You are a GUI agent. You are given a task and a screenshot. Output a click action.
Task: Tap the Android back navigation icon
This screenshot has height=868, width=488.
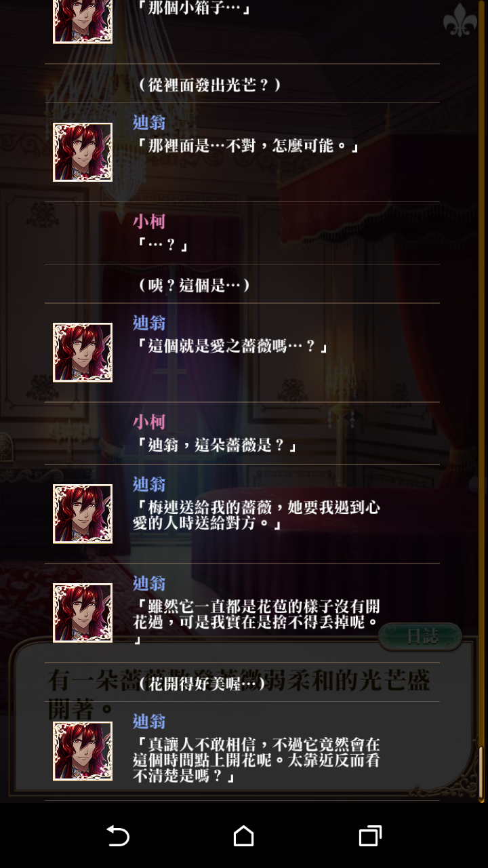point(118,835)
